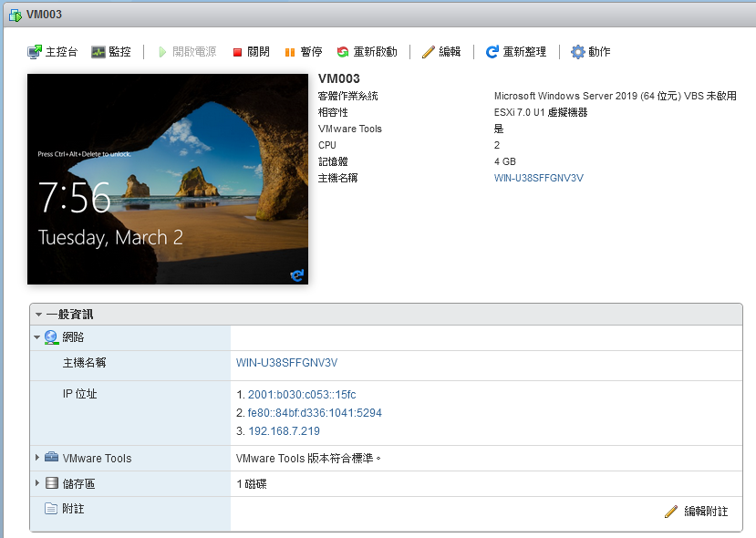The width and height of the screenshot is (756, 538).
Task: Click the 'Microsoft Windows Server 2019' OS value
Action: (x=616, y=96)
